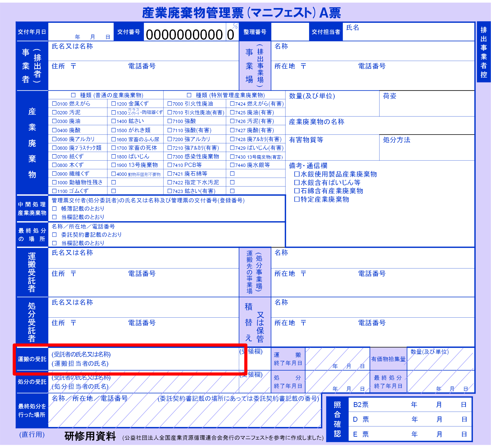Tick 水銀使用製品産業廃棄物 checkbox
491x448 pixels.
(297, 174)
